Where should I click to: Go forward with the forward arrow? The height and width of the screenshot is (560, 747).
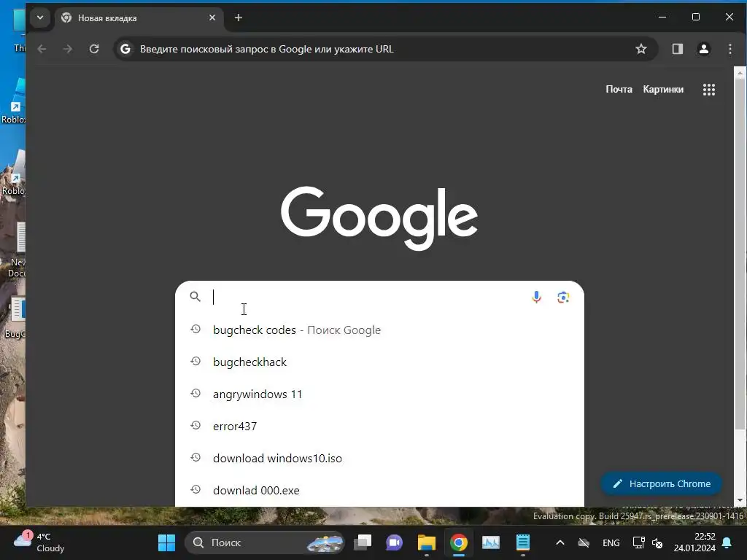(68, 49)
